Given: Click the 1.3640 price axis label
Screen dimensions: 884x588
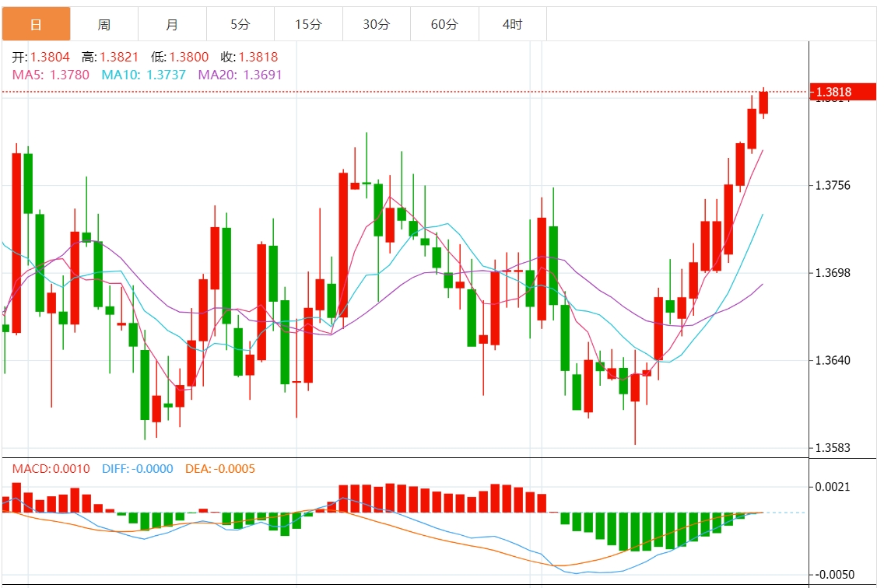Looking at the screenshot, I should point(833,360).
